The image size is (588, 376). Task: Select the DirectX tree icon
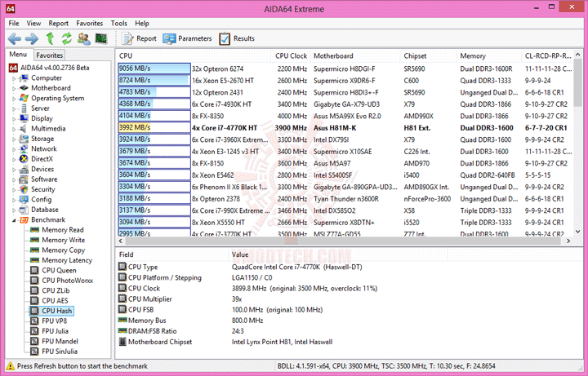click(x=24, y=159)
